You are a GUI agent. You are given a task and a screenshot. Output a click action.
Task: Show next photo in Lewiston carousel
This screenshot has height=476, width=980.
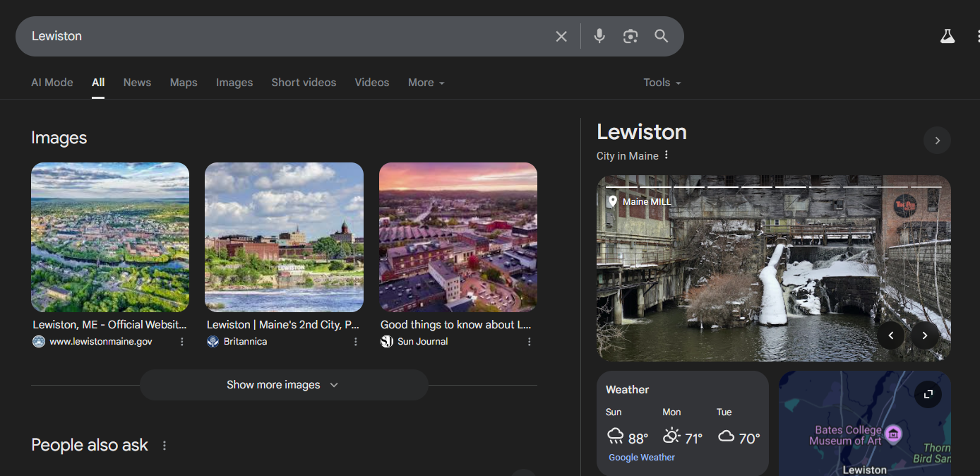[924, 335]
